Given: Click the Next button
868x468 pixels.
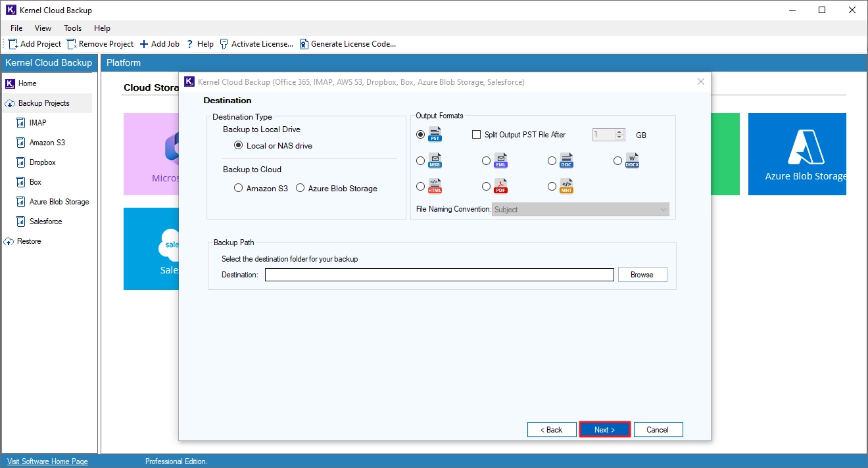Looking at the screenshot, I should 605,430.
